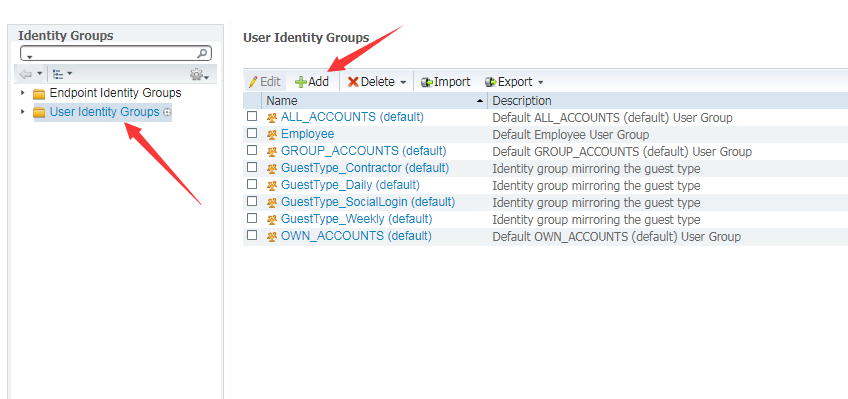This screenshot has height=399, width=848.
Task: Check the Employee row checkbox
Action: click(x=252, y=134)
